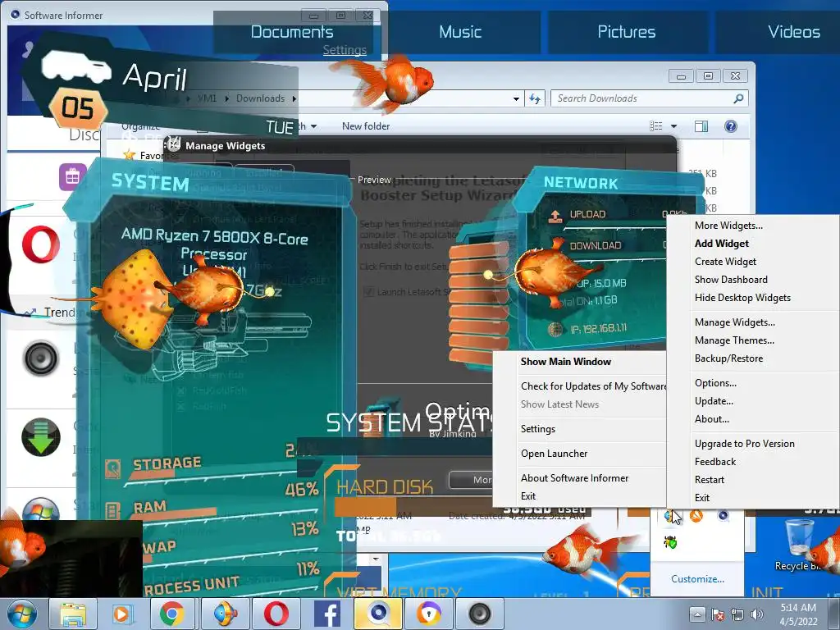Viewport: 840px width, 630px height.
Task: Select About Software Informer
Action: (x=574, y=478)
